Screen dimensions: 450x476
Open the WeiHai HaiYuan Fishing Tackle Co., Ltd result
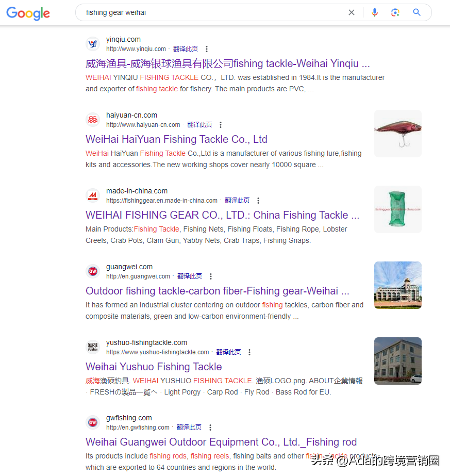pos(176,139)
